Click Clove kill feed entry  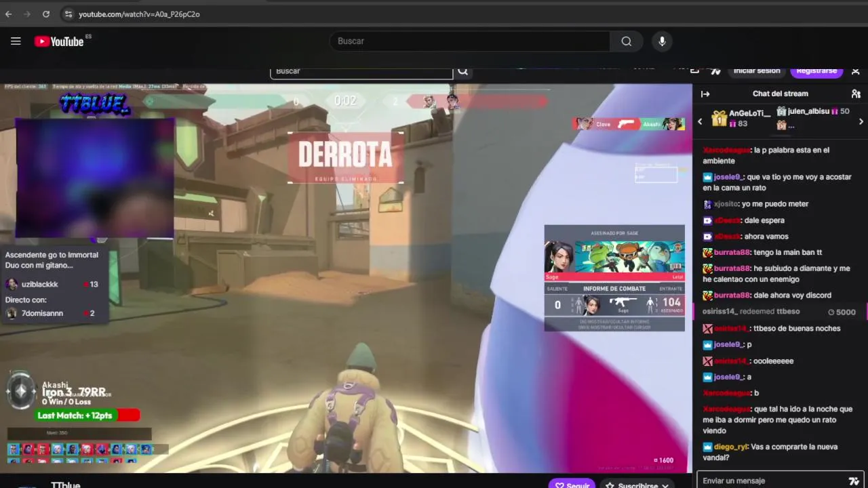click(x=628, y=124)
